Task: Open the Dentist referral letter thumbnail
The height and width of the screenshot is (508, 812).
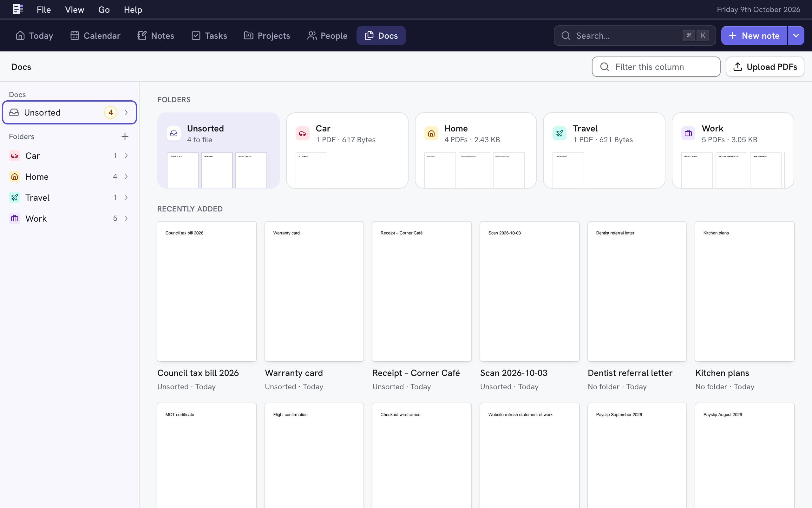Action: (x=637, y=291)
